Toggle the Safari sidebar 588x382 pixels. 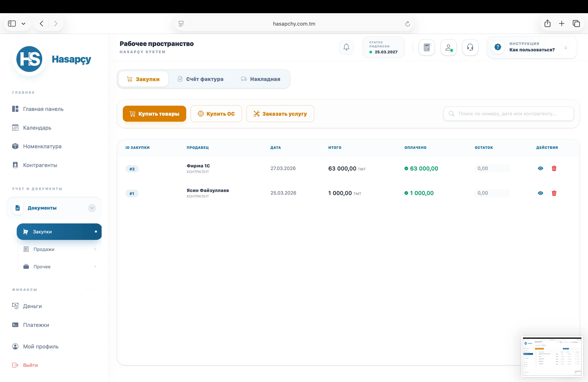[x=12, y=23]
